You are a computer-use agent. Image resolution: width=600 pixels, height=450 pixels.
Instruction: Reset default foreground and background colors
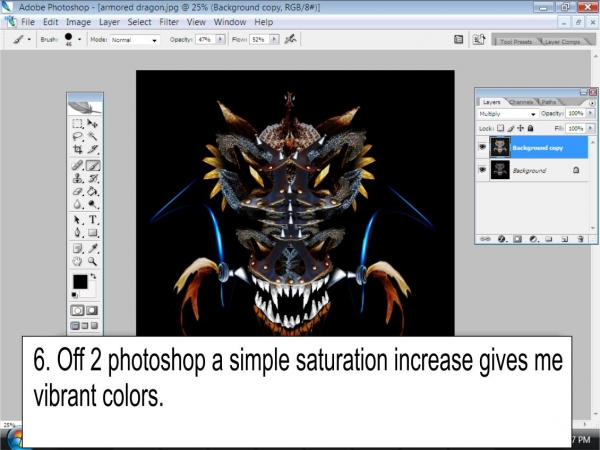point(75,295)
